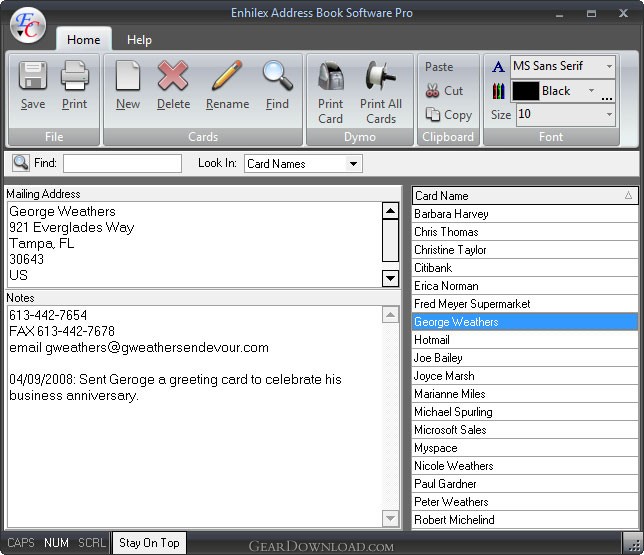
Task: Select the Hotmail card
Action: [525, 340]
